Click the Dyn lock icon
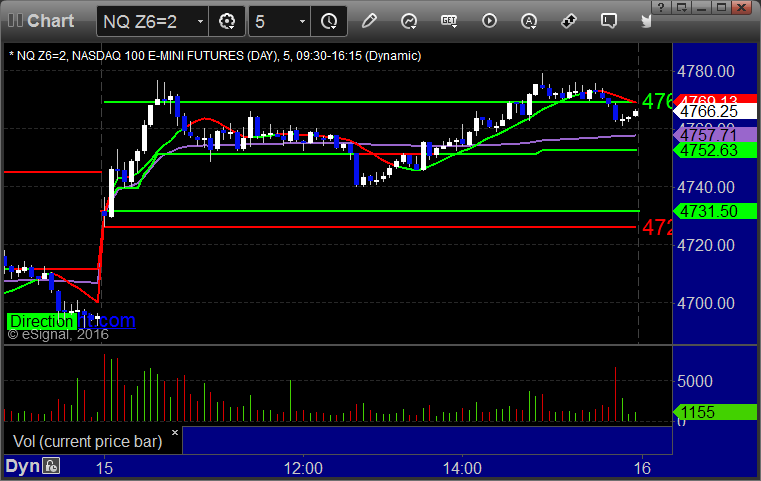Viewport: 761px width, 481px height. [51, 466]
